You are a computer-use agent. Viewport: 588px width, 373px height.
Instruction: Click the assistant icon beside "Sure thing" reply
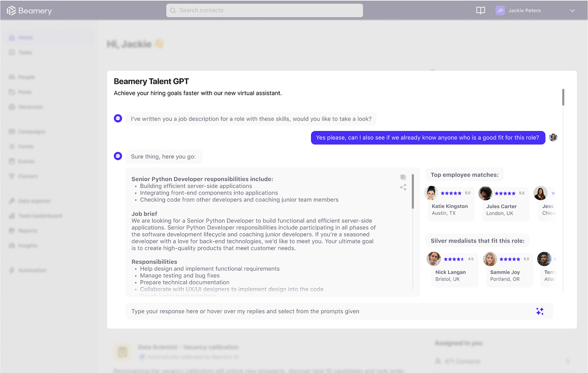pyautogui.click(x=118, y=156)
